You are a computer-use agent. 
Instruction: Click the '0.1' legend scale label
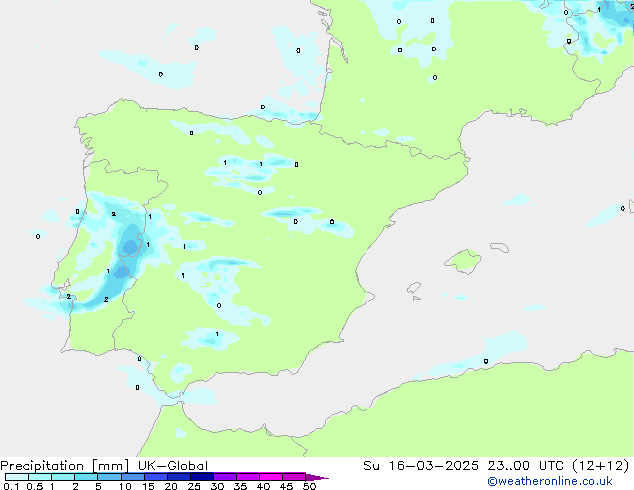pyautogui.click(x=11, y=486)
